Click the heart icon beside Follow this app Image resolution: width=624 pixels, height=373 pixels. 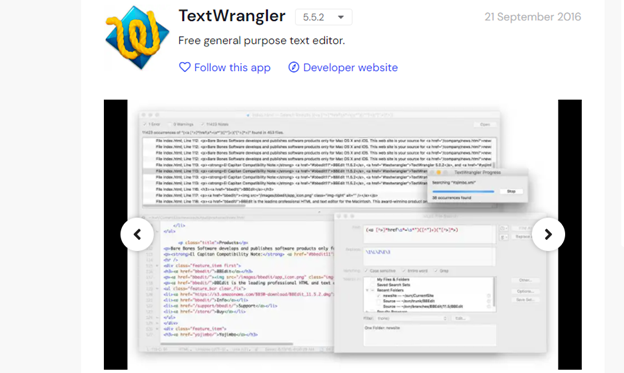click(185, 67)
